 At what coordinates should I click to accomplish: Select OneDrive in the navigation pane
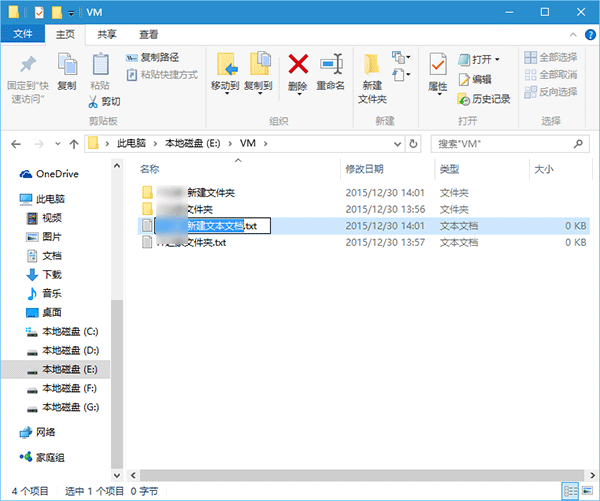click(49, 174)
